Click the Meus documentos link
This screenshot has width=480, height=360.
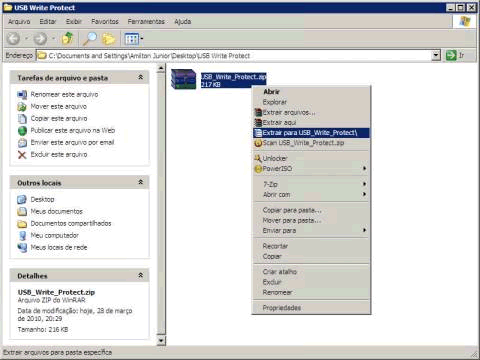[57, 211]
